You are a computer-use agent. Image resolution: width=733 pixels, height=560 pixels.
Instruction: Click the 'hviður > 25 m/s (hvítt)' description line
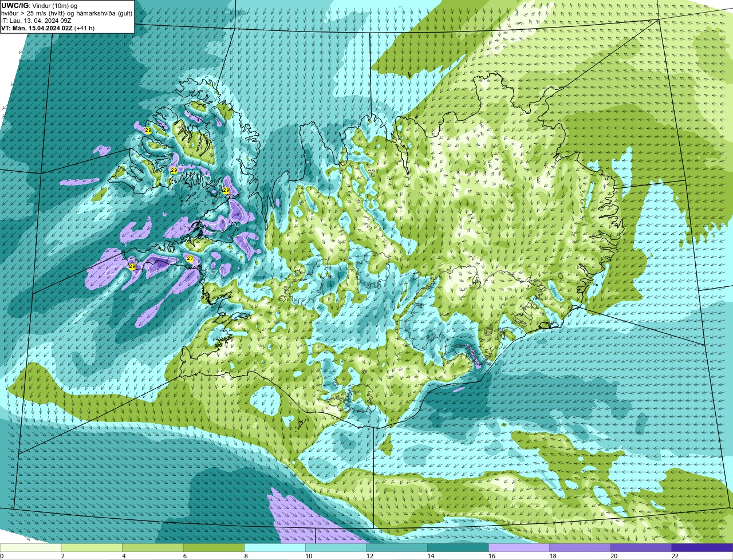67,13
